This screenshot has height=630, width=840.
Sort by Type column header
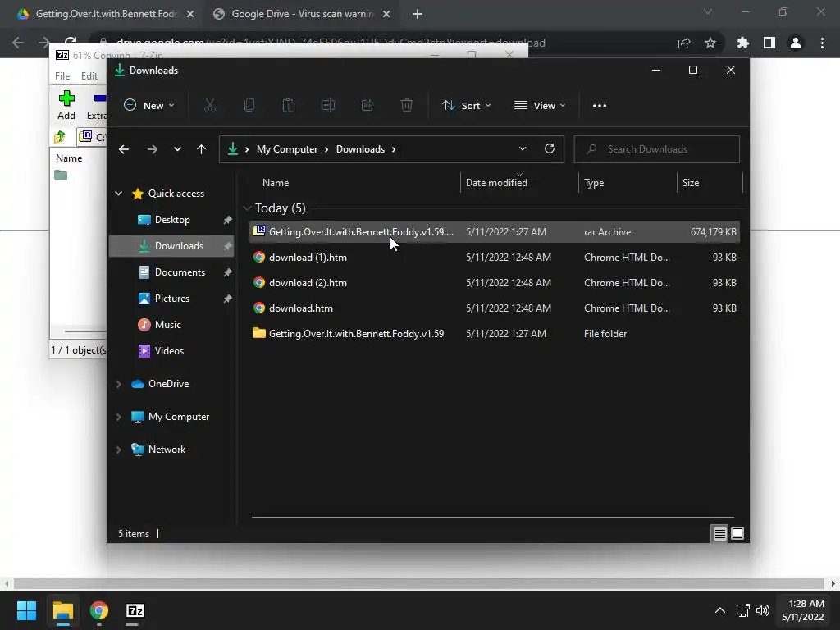(628, 183)
